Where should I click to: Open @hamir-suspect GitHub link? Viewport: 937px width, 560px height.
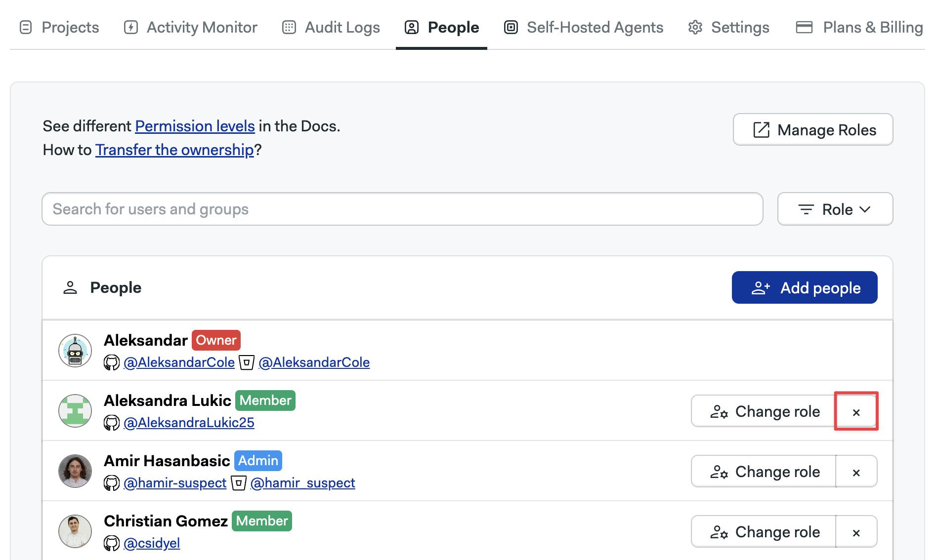[x=175, y=483]
